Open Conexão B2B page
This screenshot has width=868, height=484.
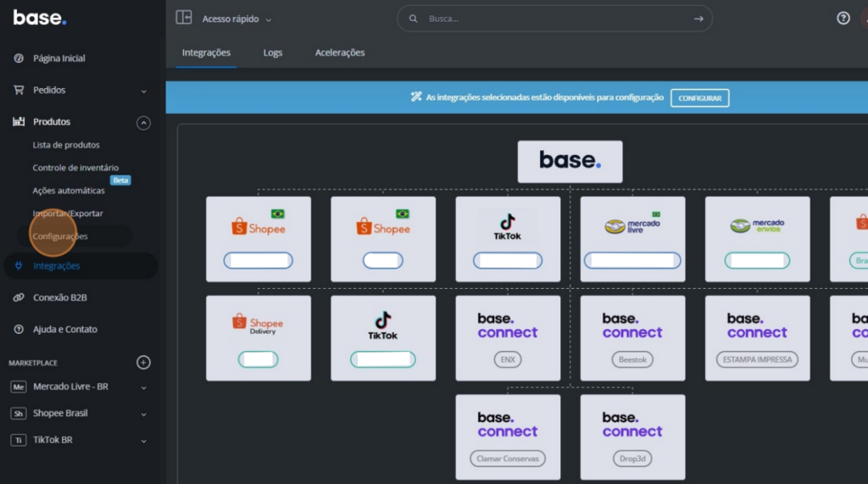(60, 298)
